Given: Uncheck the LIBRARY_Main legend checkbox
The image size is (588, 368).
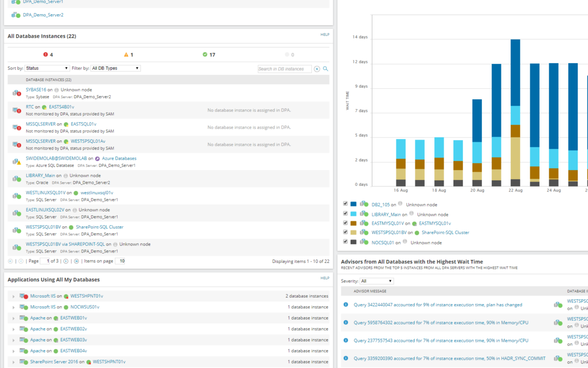Looking at the screenshot, I should 345,213.
